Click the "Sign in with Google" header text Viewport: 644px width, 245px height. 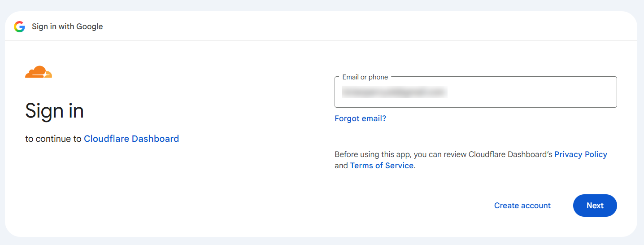67,26
